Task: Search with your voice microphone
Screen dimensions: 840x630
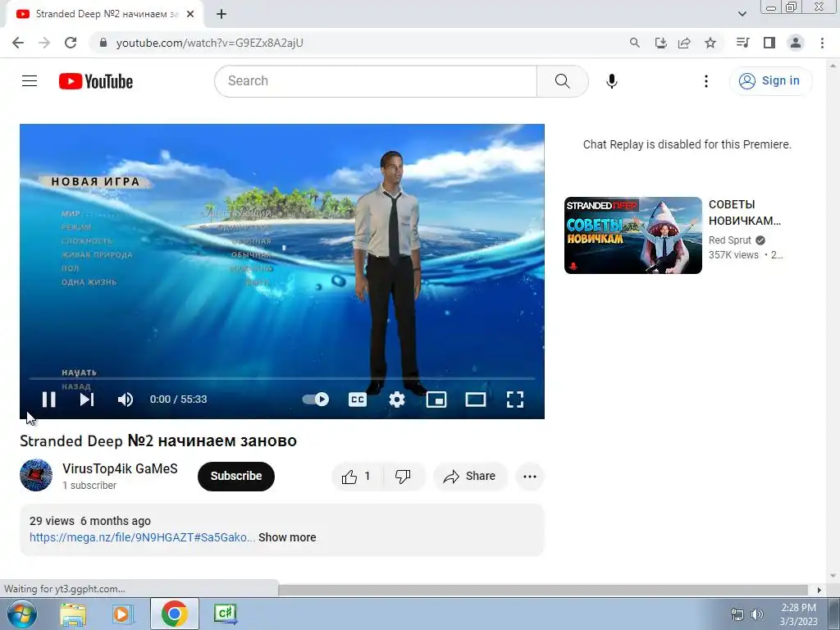Action: click(612, 81)
